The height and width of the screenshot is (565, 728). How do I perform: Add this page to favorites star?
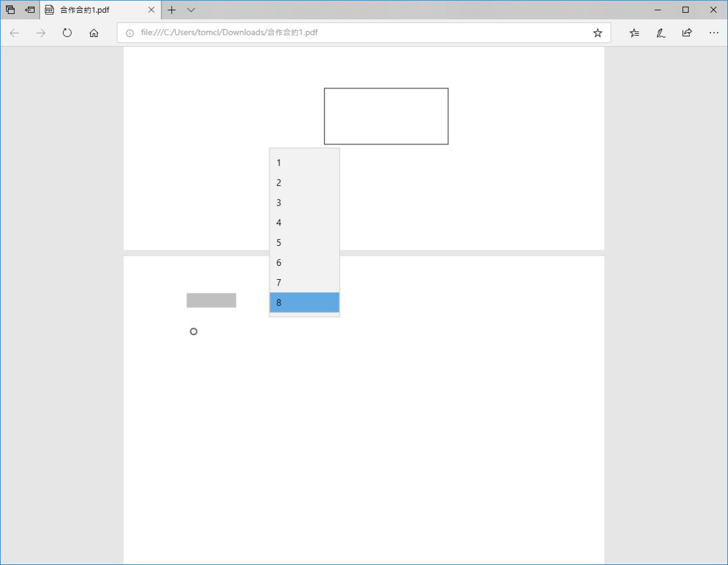click(x=598, y=33)
